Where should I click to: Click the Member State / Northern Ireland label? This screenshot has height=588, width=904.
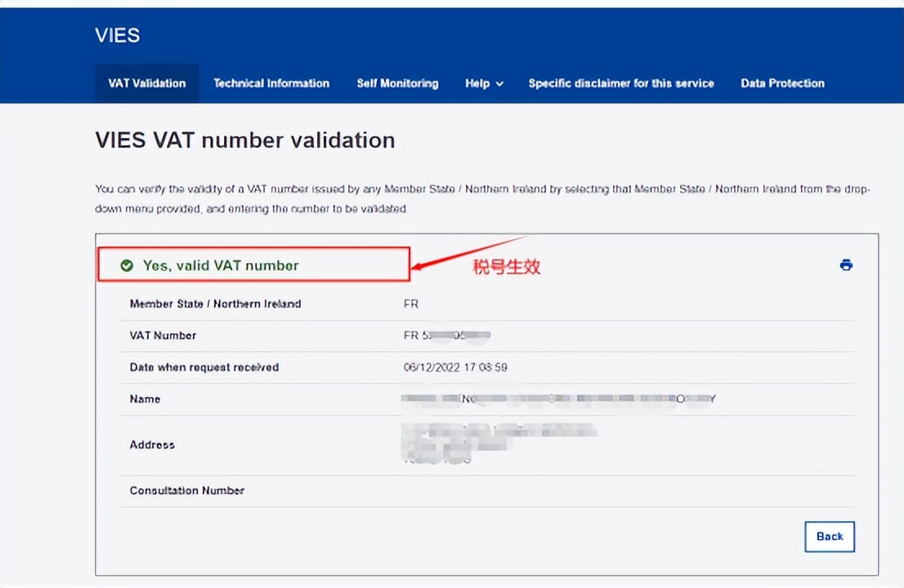click(215, 304)
